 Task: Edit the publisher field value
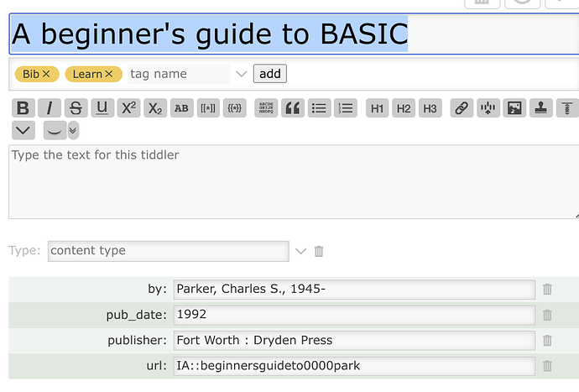tap(354, 340)
